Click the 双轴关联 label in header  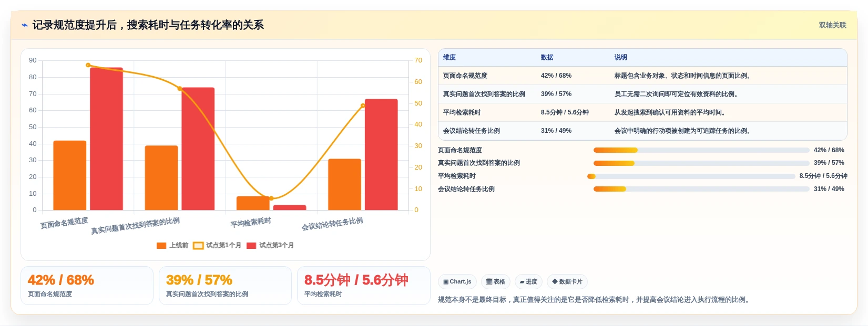pyautogui.click(x=832, y=25)
